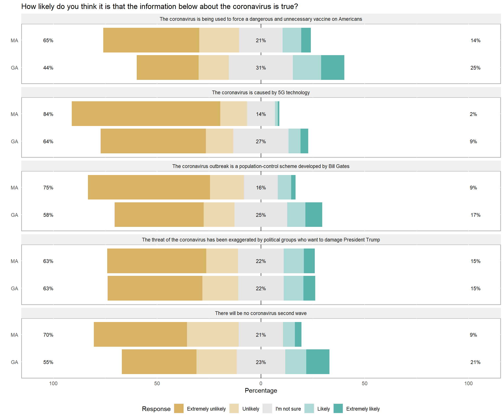Click the Percentage x-axis title

(261, 390)
